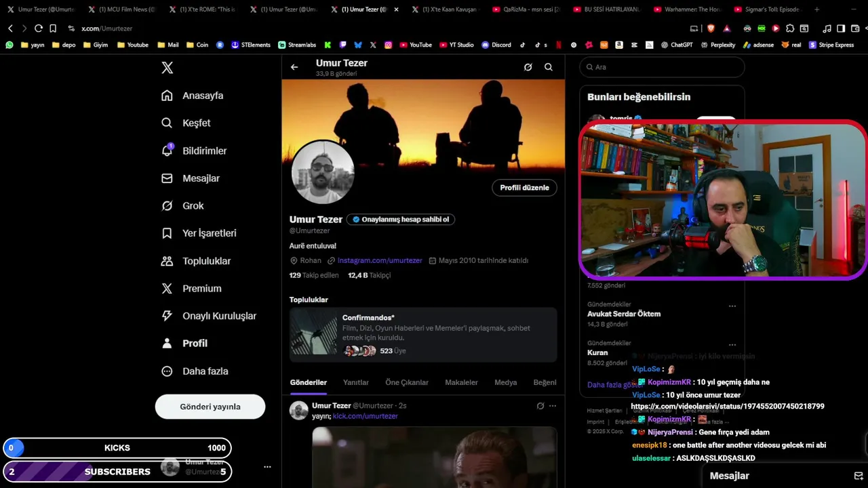Image resolution: width=868 pixels, height=488 pixels.
Task: Open Bildirimler in the sidebar
Action: coord(195,150)
